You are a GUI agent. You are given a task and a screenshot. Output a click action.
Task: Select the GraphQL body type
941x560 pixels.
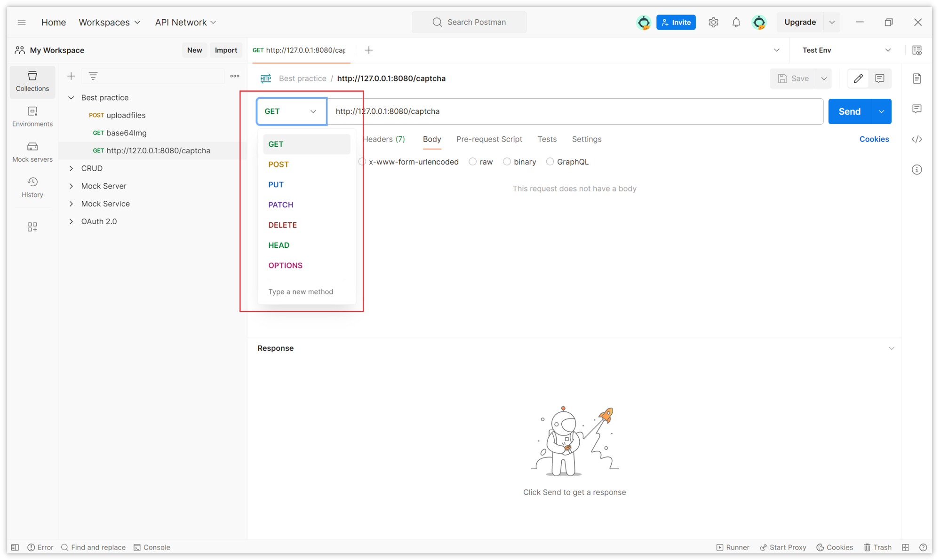(550, 162)
